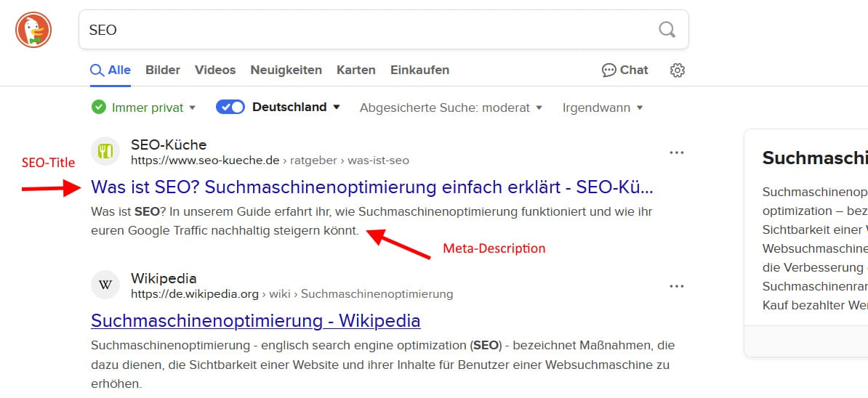Select the Alle tab
The height and width of the screenshot is (398, 868).
point(110,70)
